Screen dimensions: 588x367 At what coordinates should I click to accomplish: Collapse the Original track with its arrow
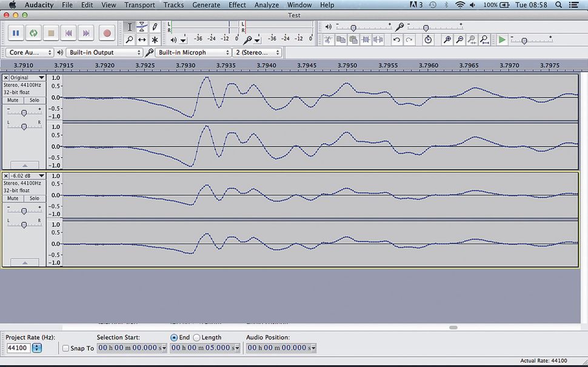pos(24,165)
